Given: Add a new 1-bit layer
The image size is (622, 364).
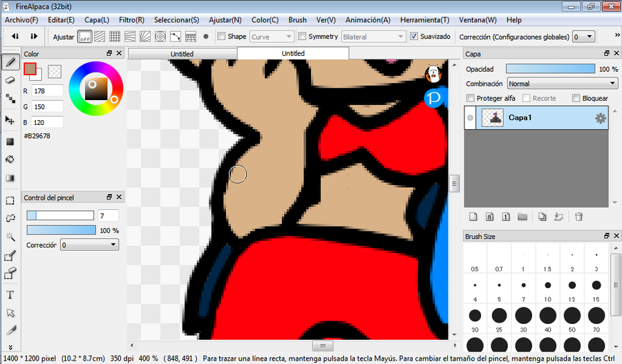Looking at the screenshot, I should (506, 216).
